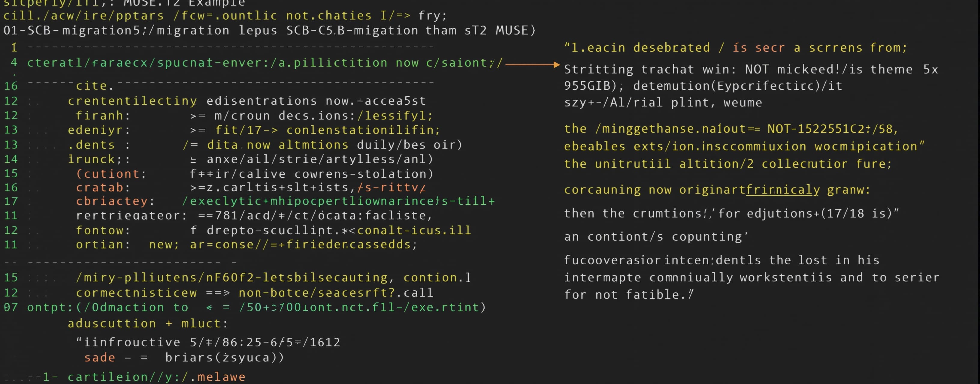
Task: Click line number 4 in the gutter
Action: 14,62
